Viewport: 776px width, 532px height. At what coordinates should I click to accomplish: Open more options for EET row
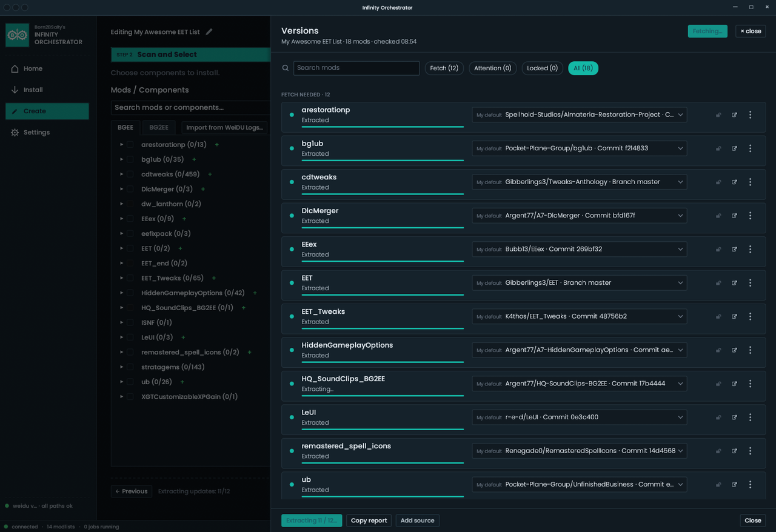pyautogui.click(x=750, y=283)
